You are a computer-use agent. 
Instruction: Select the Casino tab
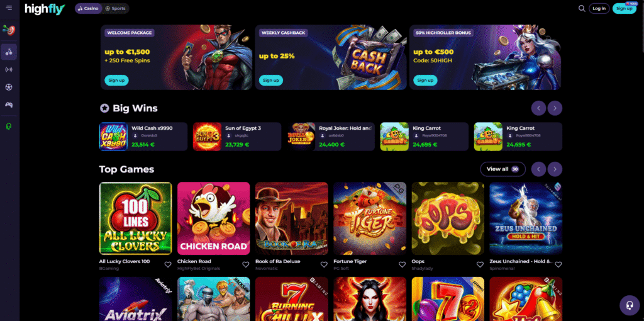tap(88, 8)
